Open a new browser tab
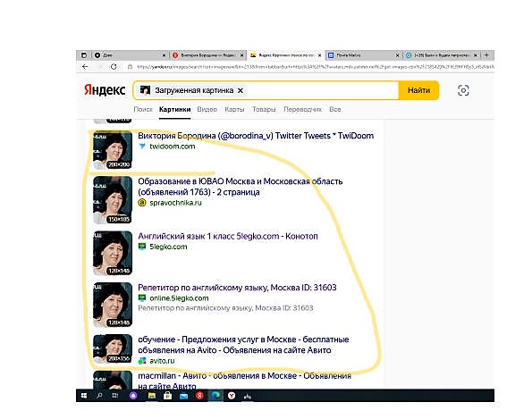This screenshot has width=532, height=419. pos(486,54)
